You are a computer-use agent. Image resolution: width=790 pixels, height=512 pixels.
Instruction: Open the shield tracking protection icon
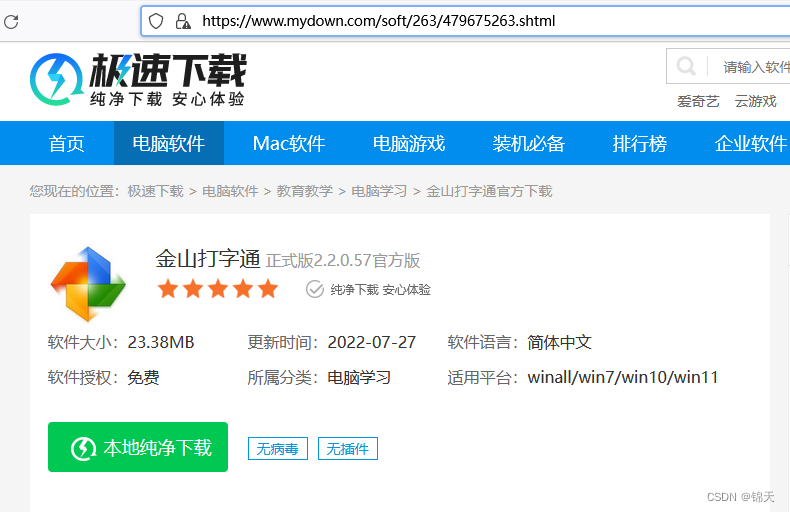[156, 21]
